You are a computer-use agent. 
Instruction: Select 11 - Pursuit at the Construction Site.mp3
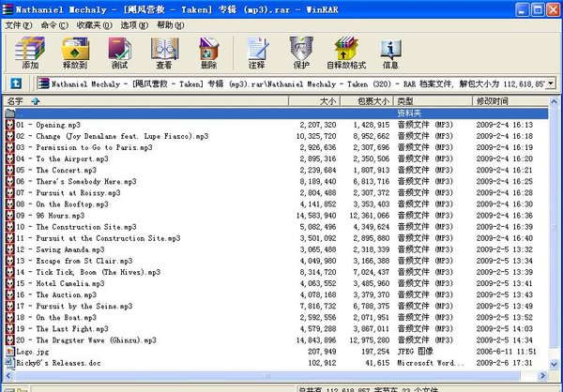point(98,238)
